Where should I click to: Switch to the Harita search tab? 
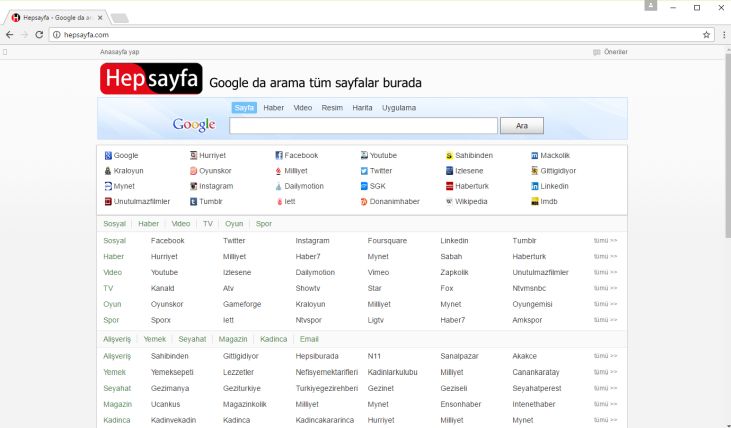[x=362, y=108]
